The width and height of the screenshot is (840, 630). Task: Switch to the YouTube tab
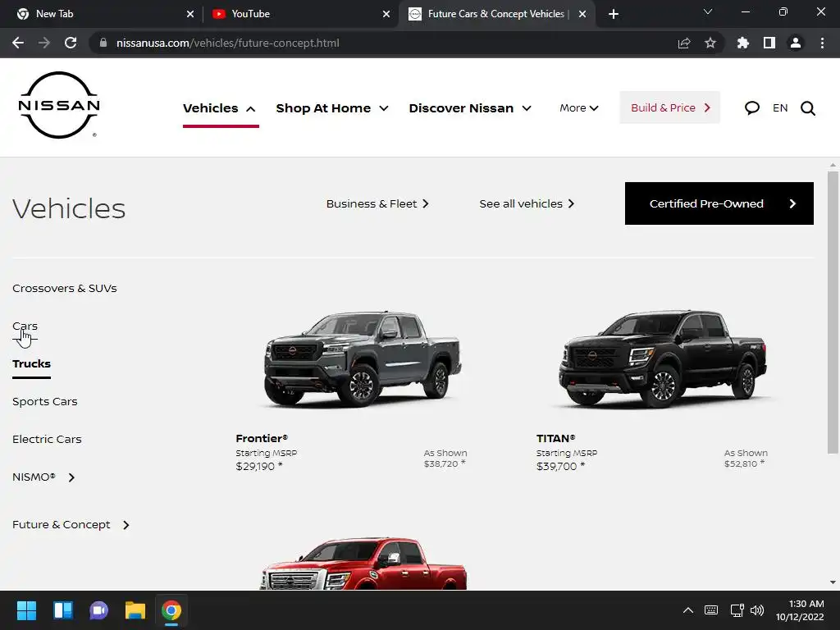click(300, 14)
